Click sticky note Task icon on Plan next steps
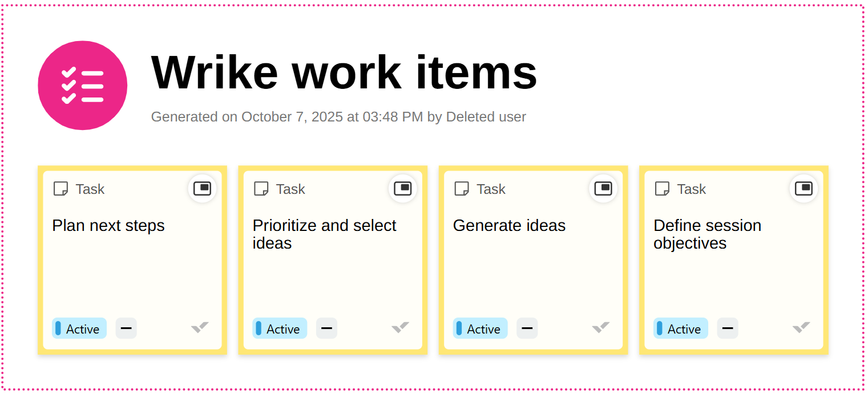The height and width of the screenshot is (394, 868). coord(60,189)
